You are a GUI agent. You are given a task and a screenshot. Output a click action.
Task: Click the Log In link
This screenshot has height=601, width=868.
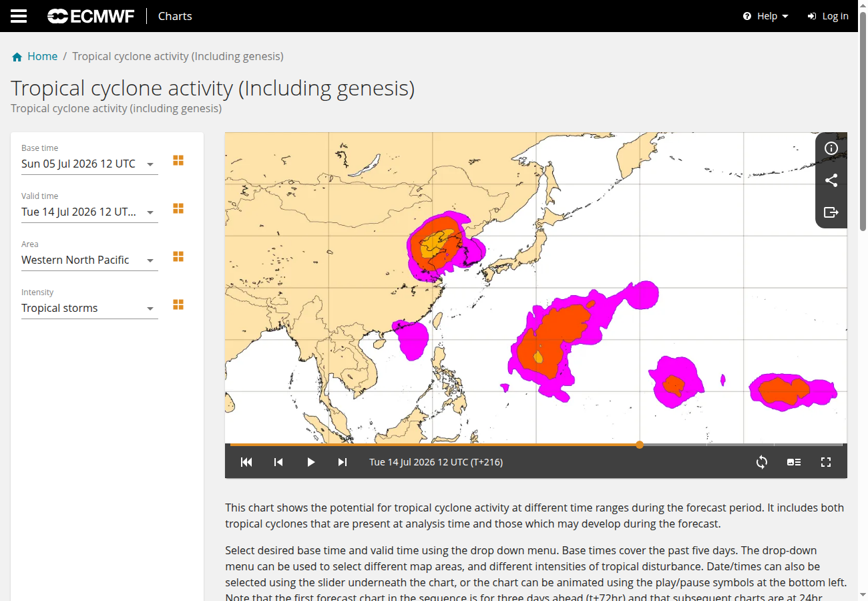click(x=828, y=16)
